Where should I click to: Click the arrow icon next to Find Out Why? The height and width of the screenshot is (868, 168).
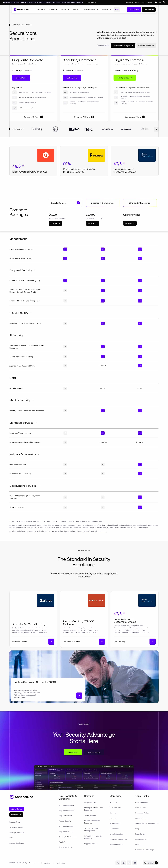(153, 642)
